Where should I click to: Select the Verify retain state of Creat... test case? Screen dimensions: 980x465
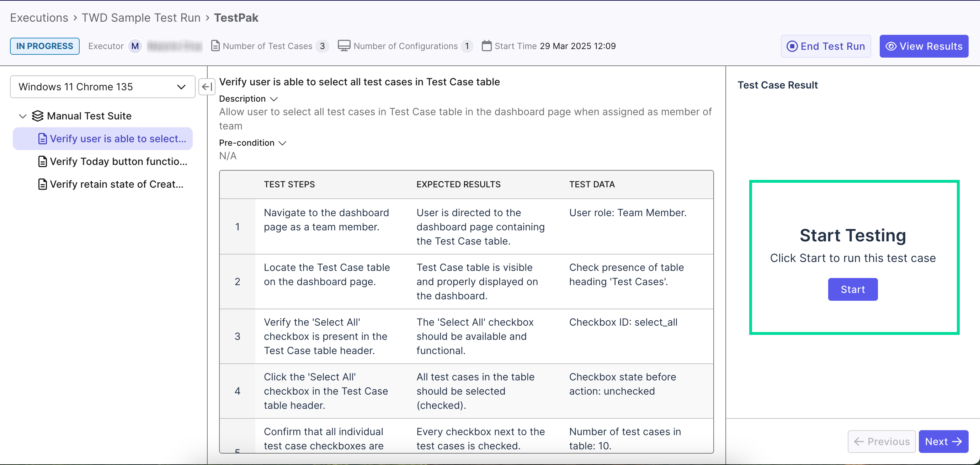116,185
